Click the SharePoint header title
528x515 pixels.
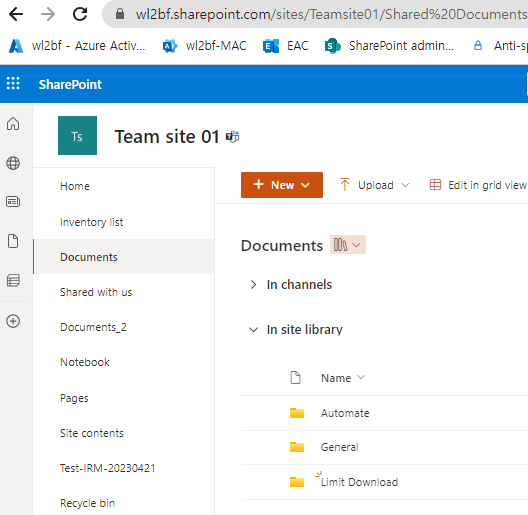[70, 84]
